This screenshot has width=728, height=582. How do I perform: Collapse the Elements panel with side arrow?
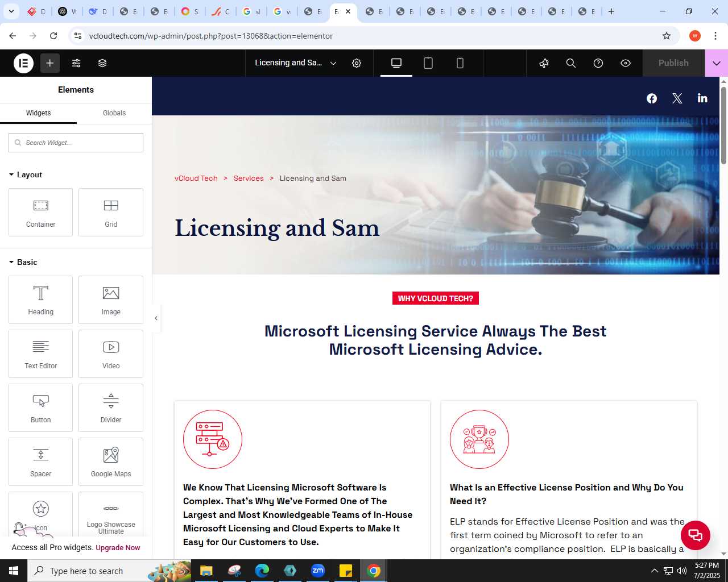(x=156, y=318)
